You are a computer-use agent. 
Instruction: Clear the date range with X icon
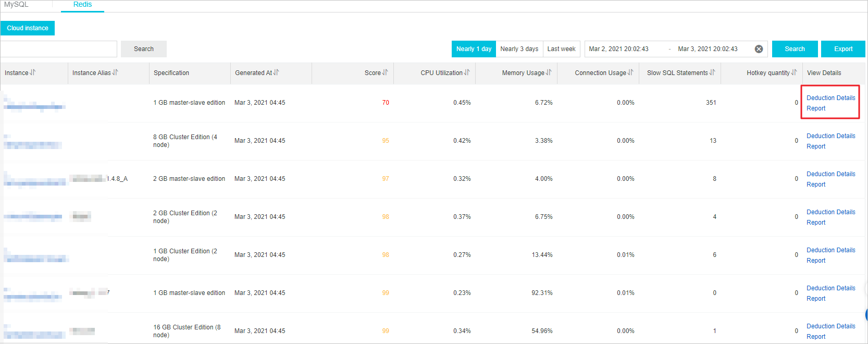pyautogui.click(x=759, y=49)
